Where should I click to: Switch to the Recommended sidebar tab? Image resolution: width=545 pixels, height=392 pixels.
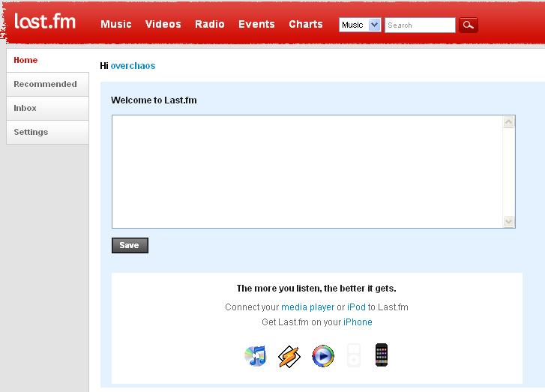click(48, 84)
